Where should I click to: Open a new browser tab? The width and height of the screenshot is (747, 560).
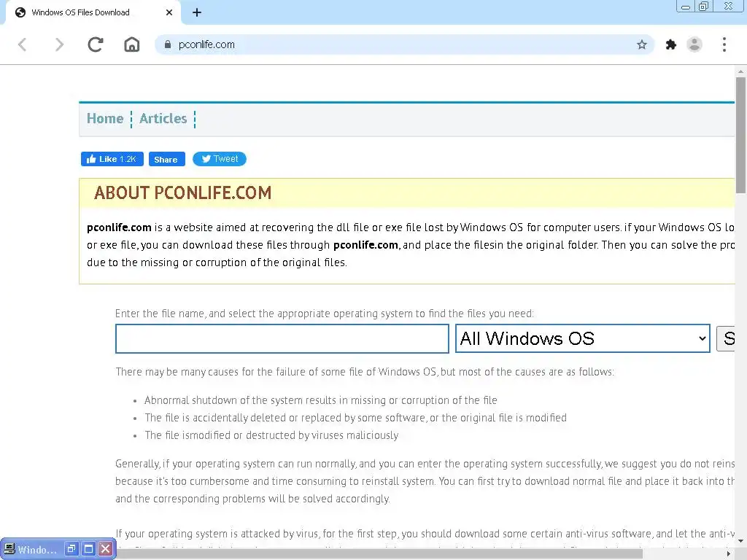197,12
